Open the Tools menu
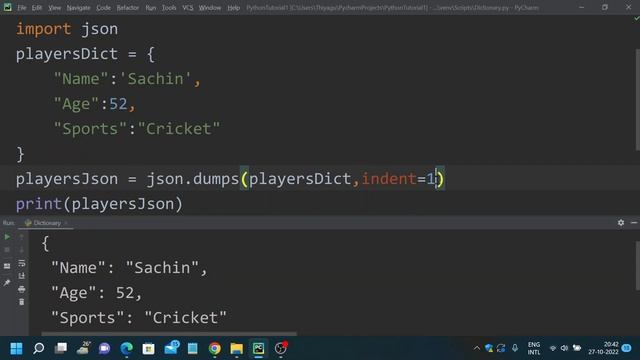The image size is (640, 360). click(x=169, y=8)
